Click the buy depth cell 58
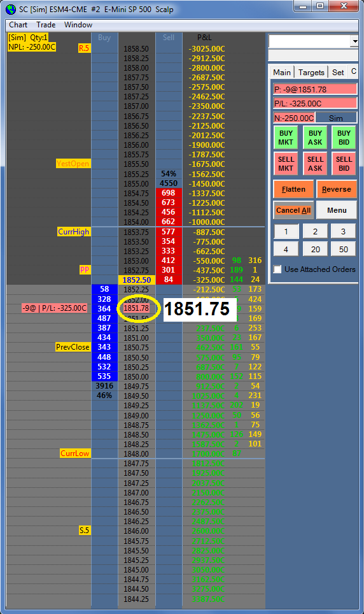Viewport: 364px width, 614px height. pyautogui.click(x=104, y=289)
